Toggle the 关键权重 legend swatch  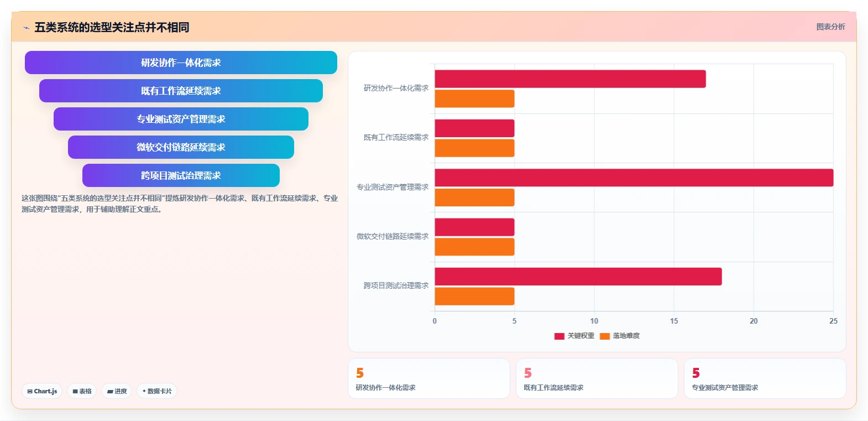pyautogui.click(x=559, y=336)
